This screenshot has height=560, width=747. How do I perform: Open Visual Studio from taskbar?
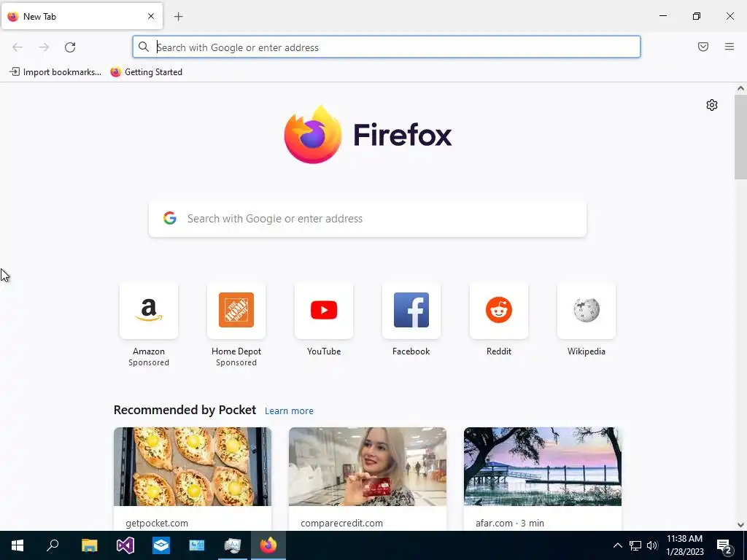point(125,545)
